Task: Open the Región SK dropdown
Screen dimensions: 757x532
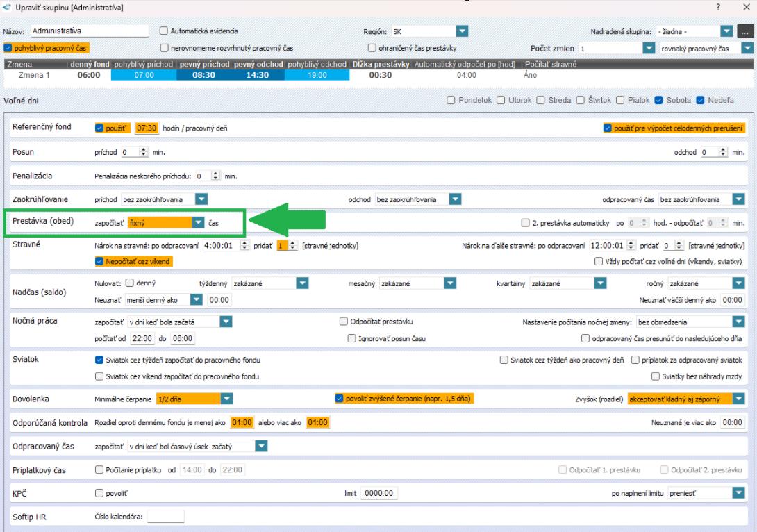Action: tap(462, 31)
